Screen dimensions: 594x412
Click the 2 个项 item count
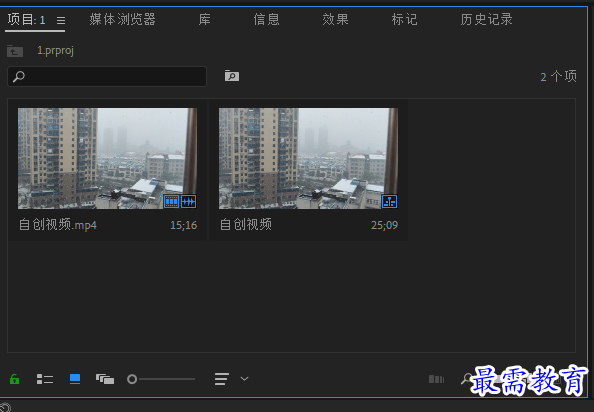559,77
